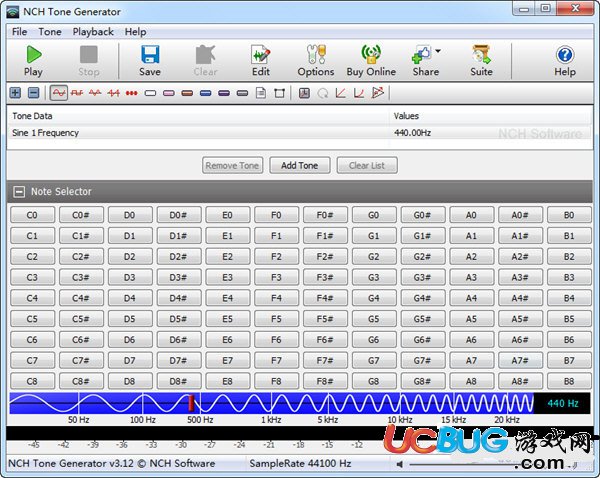The image size is (600, 478).
Task: Click the A4 note button
Action: click(x=471, y=298)
